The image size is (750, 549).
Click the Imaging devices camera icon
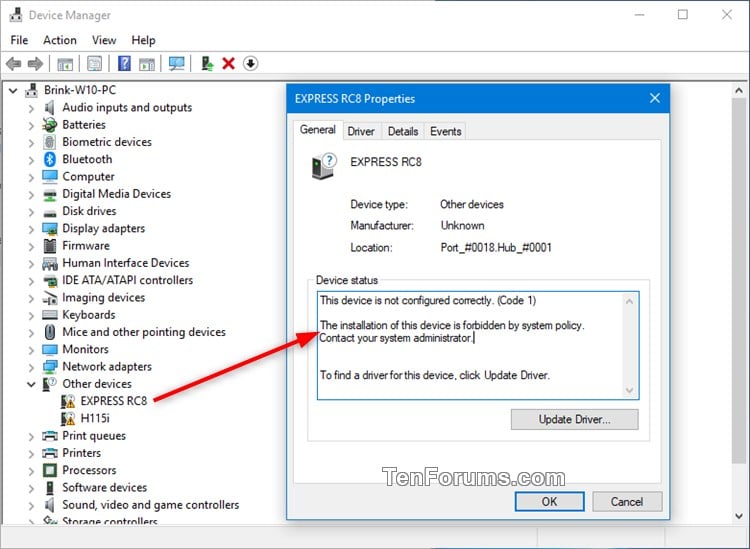click(50, 297)
